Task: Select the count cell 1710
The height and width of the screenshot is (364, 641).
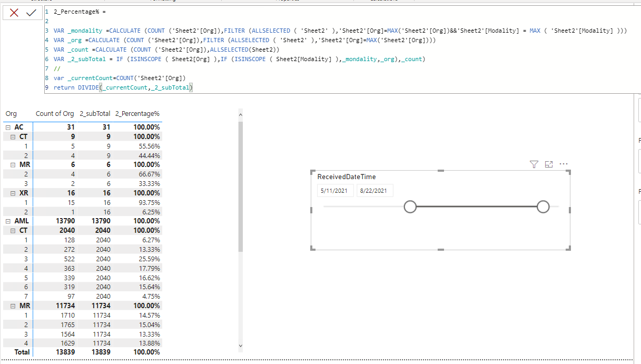Action: 67,315
